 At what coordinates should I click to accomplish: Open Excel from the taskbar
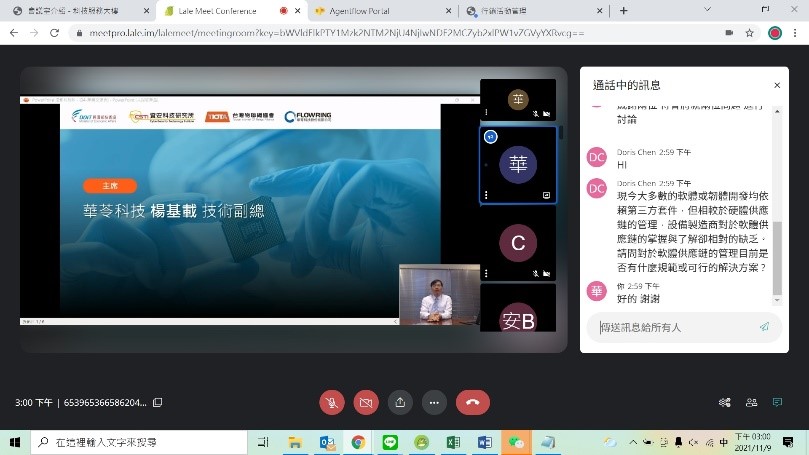[x=453, y=442]
